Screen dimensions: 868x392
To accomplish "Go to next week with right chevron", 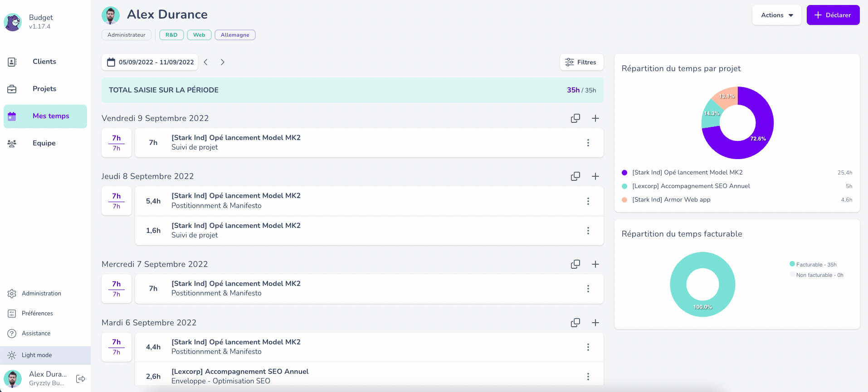I will [x=222, y=62].
